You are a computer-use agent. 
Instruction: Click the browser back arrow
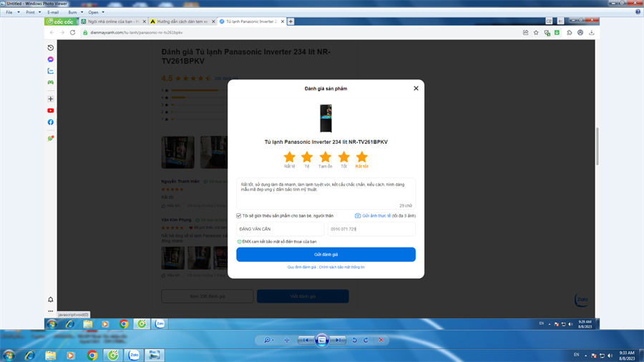[x=52, y=32]
